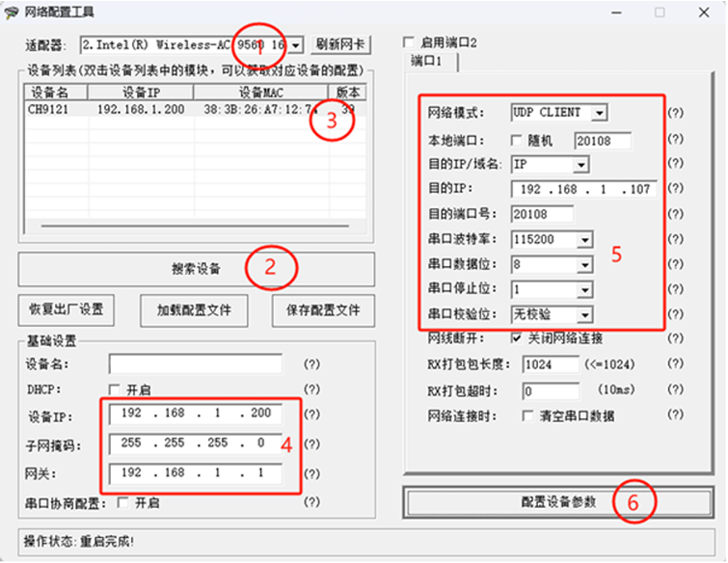Click help (?) next to 串口波特率
Viewport: 728px width, 563px height.
point(676,239)
